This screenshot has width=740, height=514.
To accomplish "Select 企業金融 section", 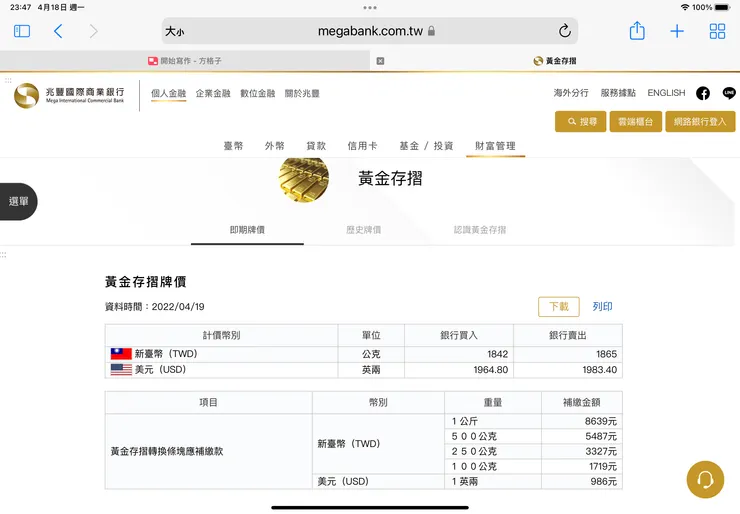I will [x=213, y=93].
